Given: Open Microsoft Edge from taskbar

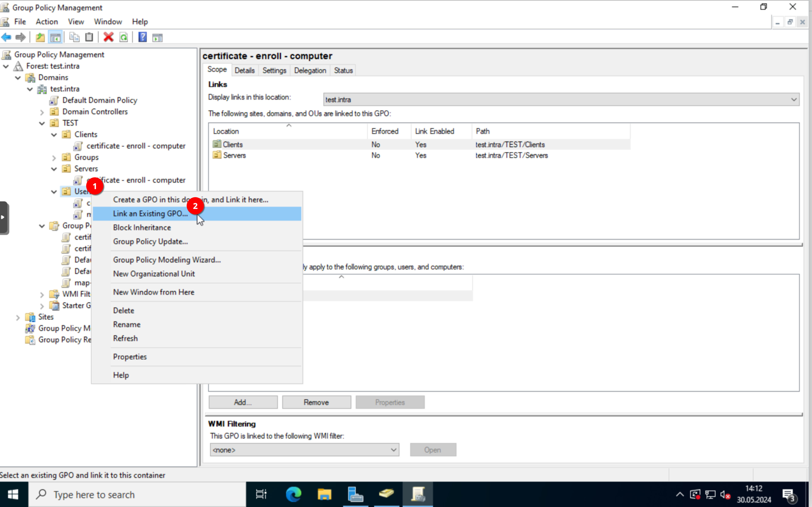Looking at the screenshot, I should point(293,494).
